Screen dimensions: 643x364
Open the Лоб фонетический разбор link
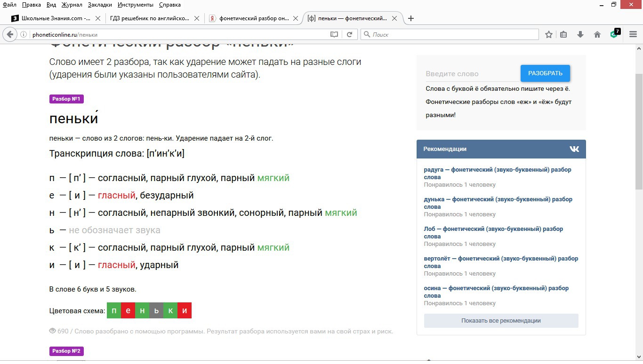(493, 233)
